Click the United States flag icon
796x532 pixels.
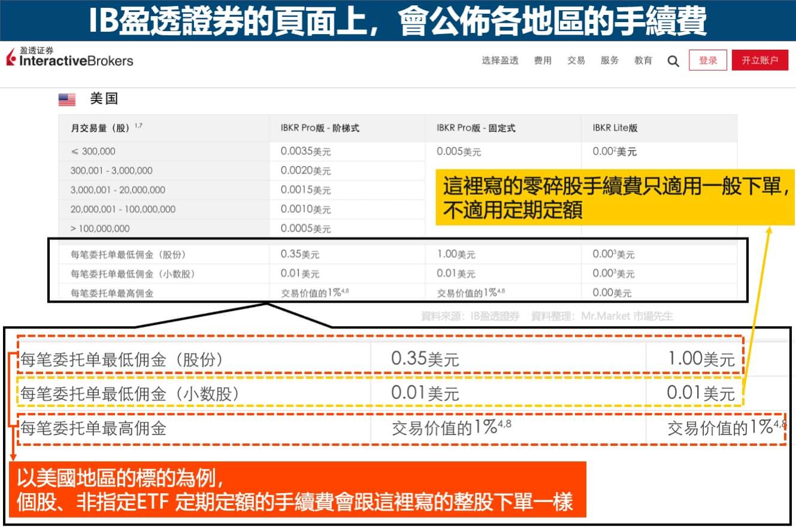point(67,99)
